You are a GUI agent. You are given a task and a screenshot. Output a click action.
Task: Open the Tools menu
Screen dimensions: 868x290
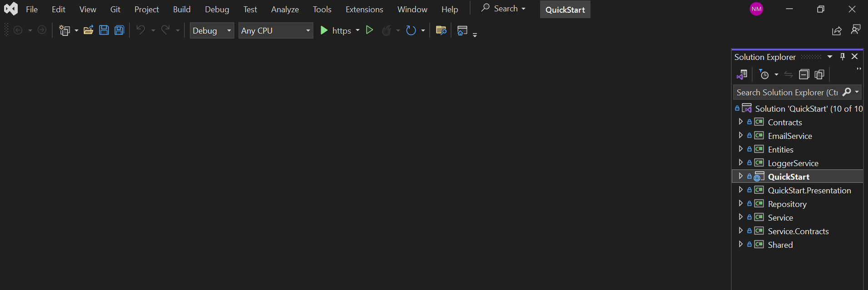coord(322,9)
